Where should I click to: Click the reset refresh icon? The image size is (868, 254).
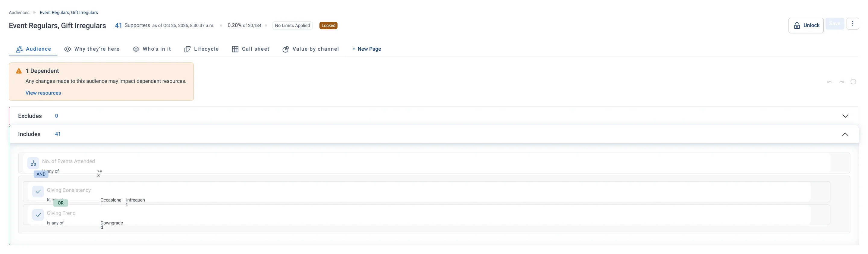[853, 82]
